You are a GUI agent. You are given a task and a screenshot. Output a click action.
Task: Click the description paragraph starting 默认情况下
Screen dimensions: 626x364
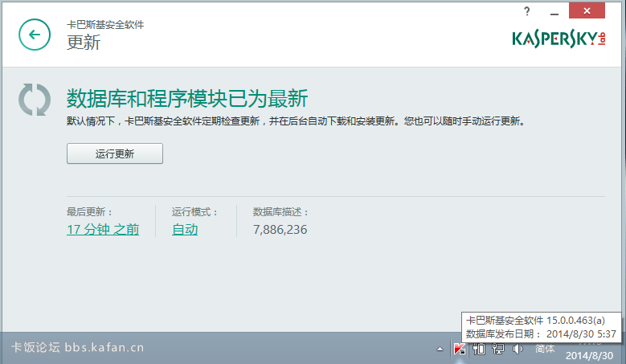pyautogui.click(x=296, y=121)
